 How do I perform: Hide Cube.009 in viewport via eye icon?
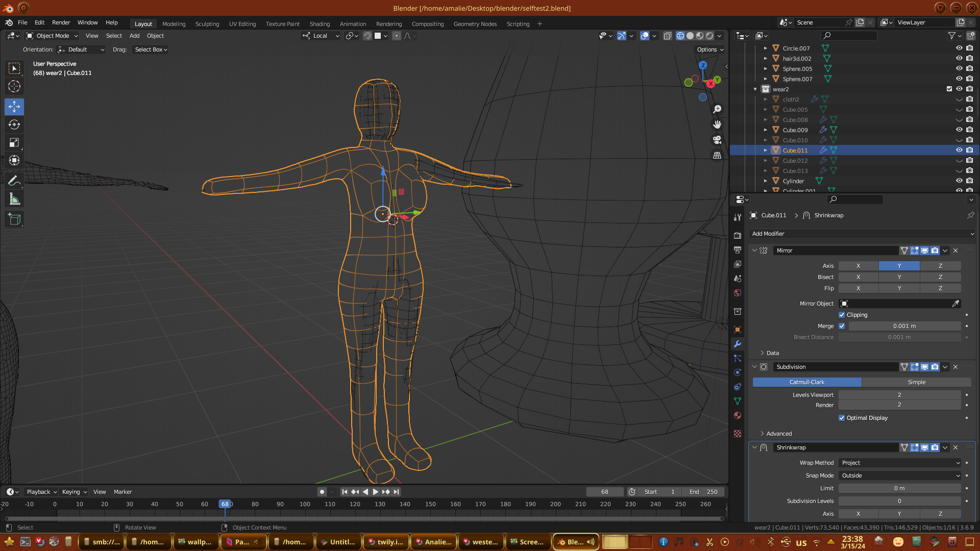tap(959, 130)
